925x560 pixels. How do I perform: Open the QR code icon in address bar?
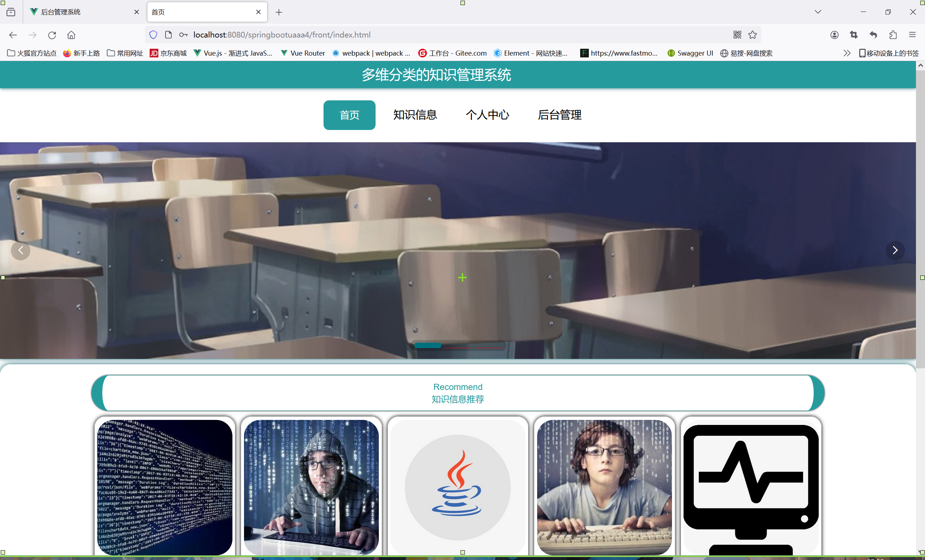[737, 35]
